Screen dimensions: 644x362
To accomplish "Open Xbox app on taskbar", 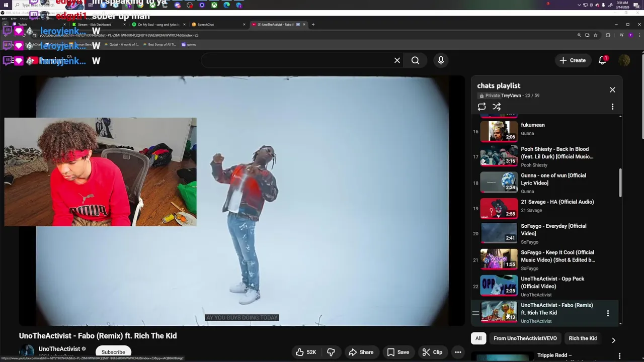I will pos(214,5).
